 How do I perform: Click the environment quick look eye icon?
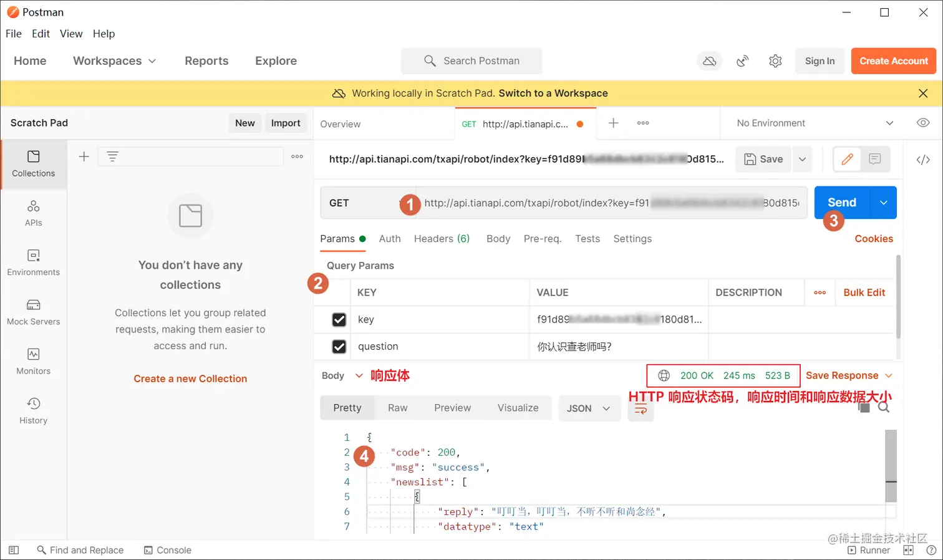click(923, 123)
